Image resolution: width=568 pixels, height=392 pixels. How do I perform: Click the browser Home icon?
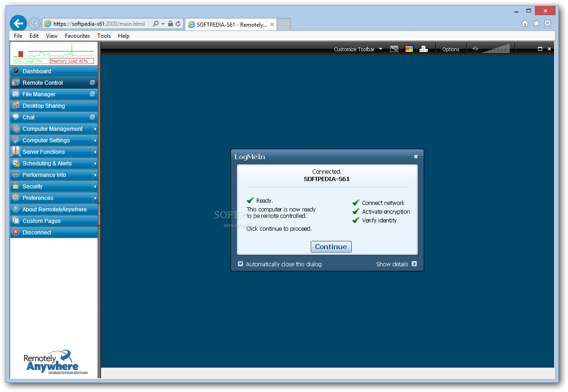(525, 23)
